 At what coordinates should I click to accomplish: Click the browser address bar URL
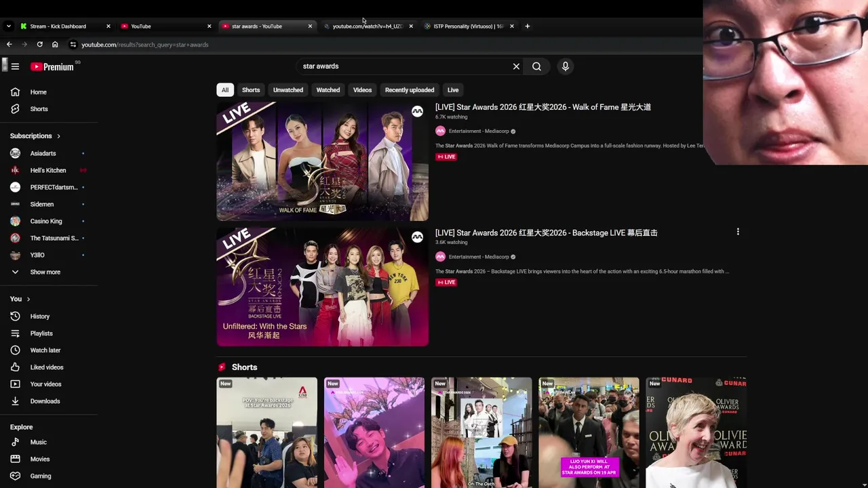(145, 45)
